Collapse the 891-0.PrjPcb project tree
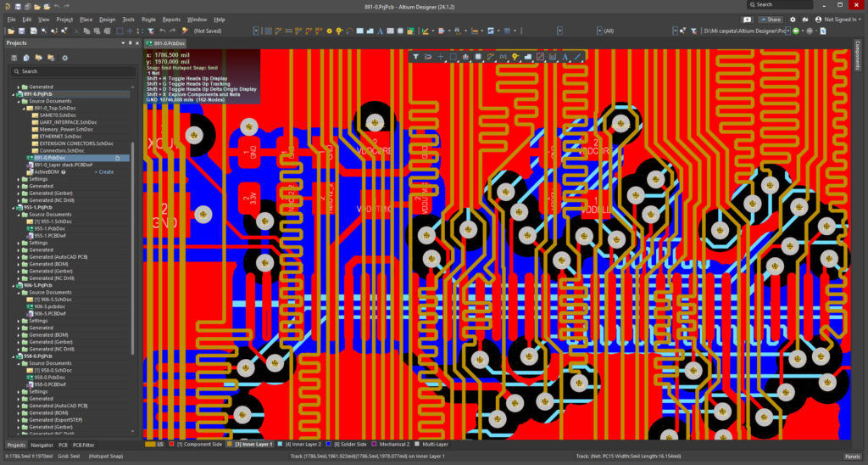 tap(12, 94)
